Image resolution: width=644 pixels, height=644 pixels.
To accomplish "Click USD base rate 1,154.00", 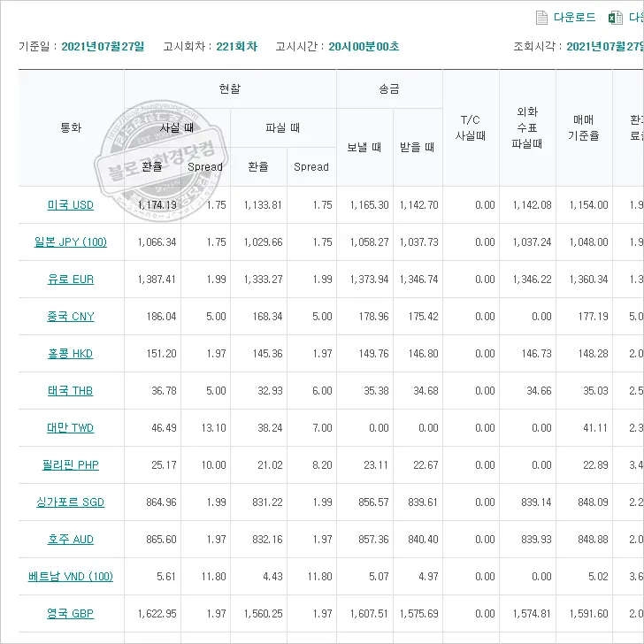I will [x=588, y=205].
